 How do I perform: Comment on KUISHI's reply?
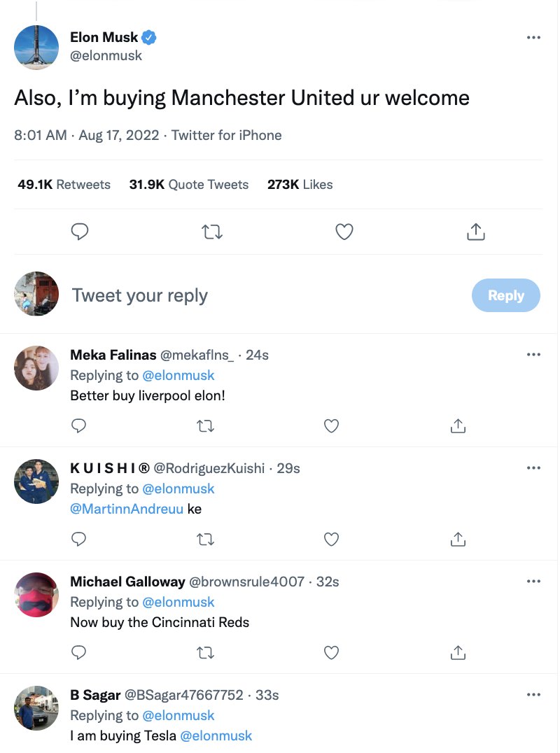point(80,539)
